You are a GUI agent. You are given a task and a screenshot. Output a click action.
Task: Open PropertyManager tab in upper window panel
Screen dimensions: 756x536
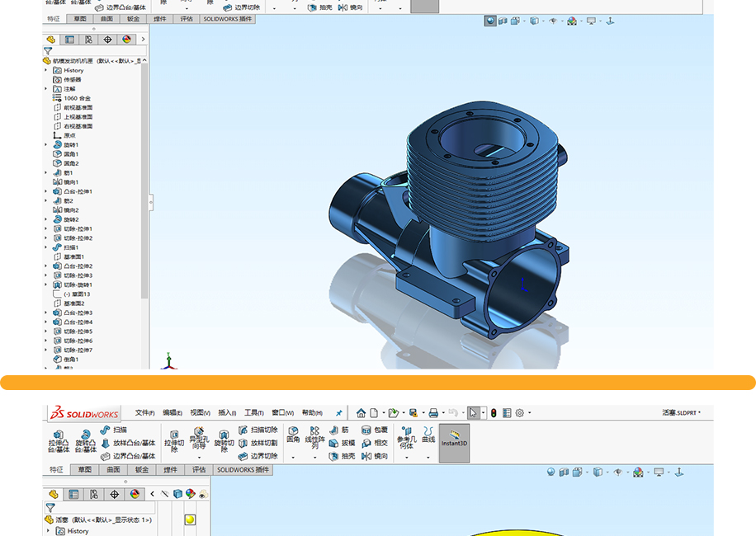click(70, 40)
